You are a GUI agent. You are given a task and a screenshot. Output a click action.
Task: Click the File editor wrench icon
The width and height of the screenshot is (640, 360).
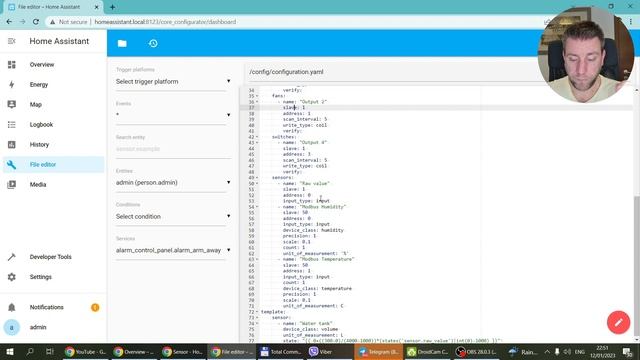tap(11, 164)
